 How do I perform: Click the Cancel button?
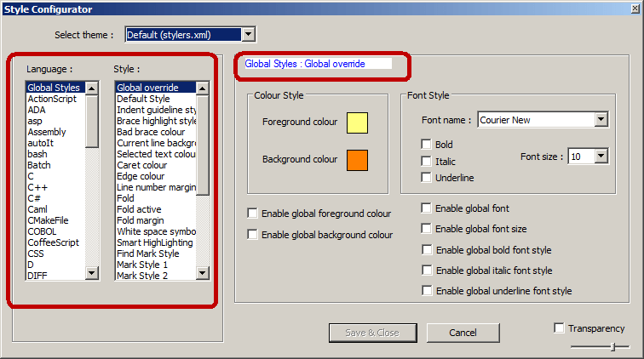(463, 333)
